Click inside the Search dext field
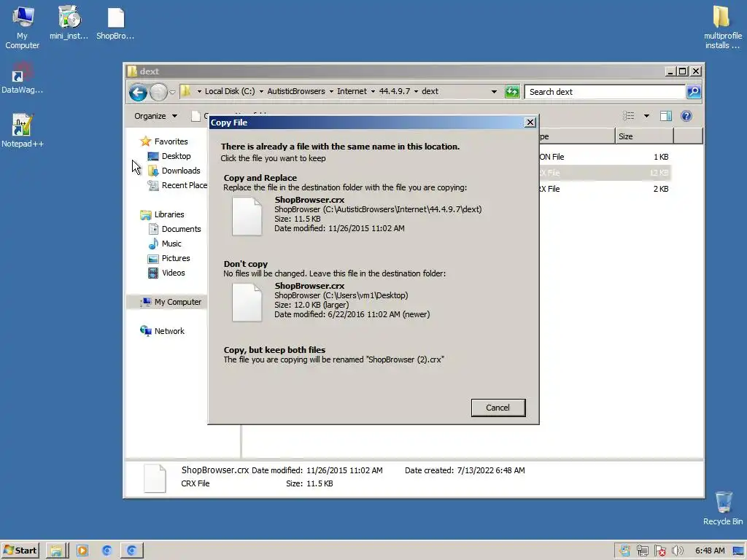The height and width of the screenshot is (560, 747). (604, 91)
